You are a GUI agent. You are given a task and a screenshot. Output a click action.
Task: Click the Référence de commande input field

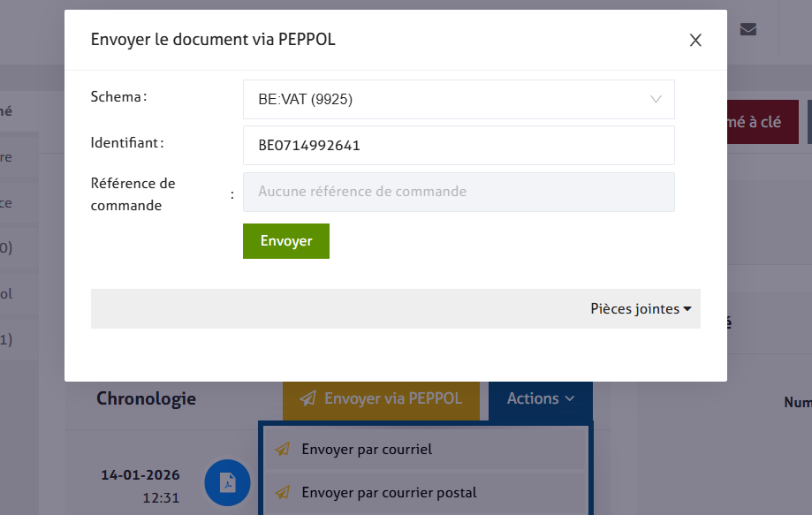(x=458, y=192)
